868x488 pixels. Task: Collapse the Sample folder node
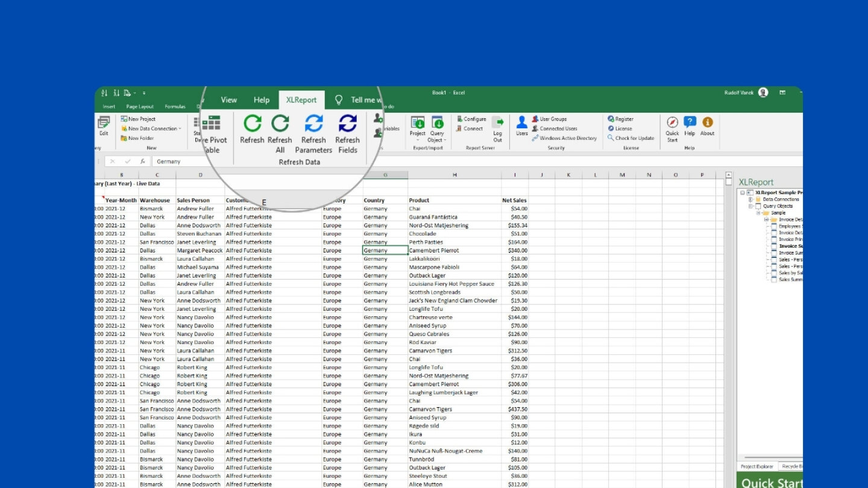758,213
